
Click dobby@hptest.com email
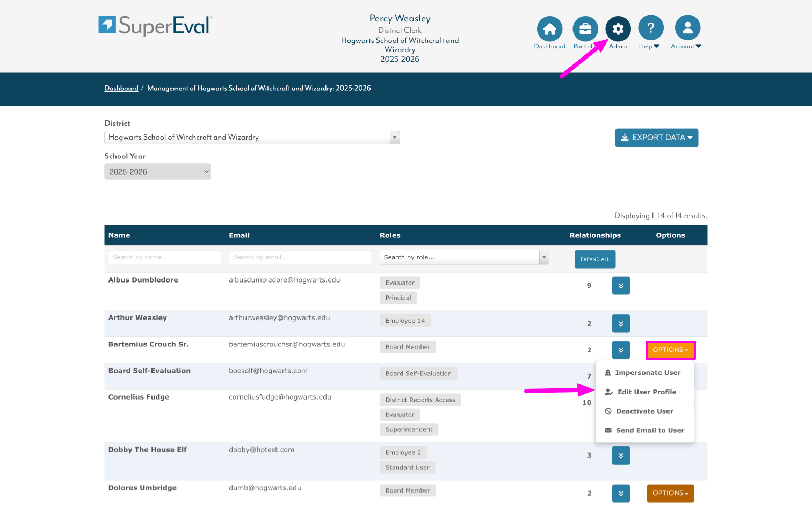(262, 450)
